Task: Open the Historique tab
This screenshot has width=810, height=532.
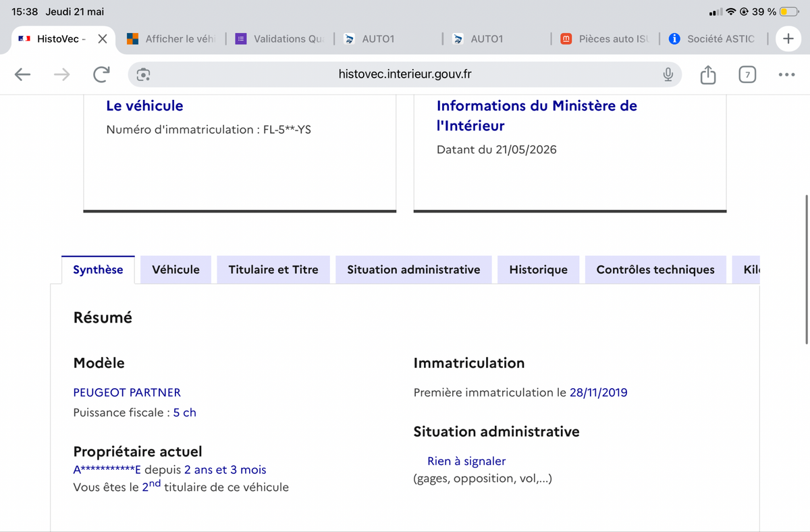Action: pos(539,269)
